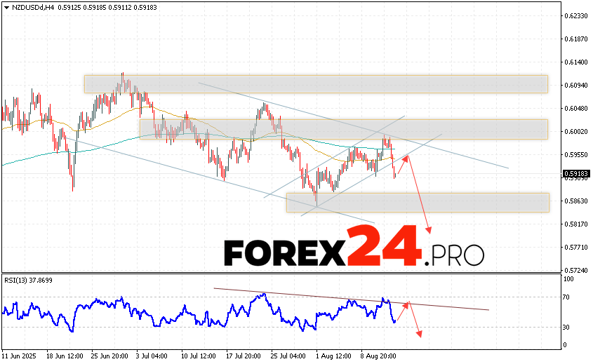Select the lower gray support zone near 0.58630

coord(417,202)
